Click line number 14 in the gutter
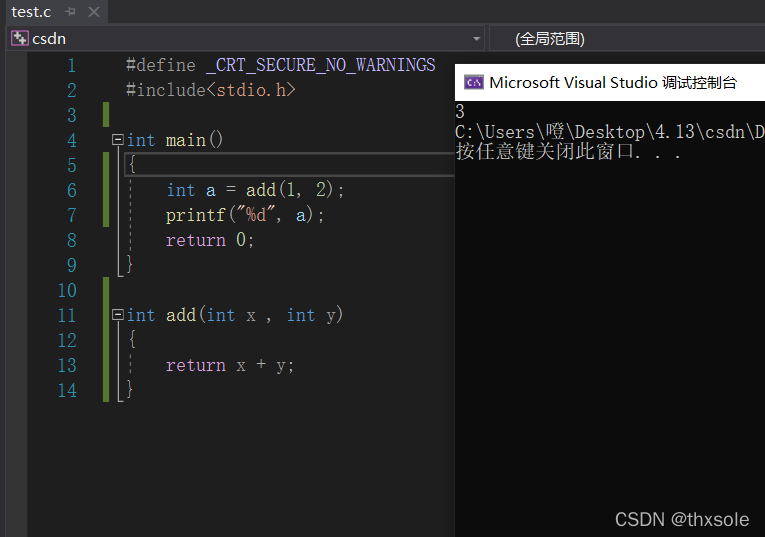The height and width of the screenshot is (537, 765). [67, 390]
